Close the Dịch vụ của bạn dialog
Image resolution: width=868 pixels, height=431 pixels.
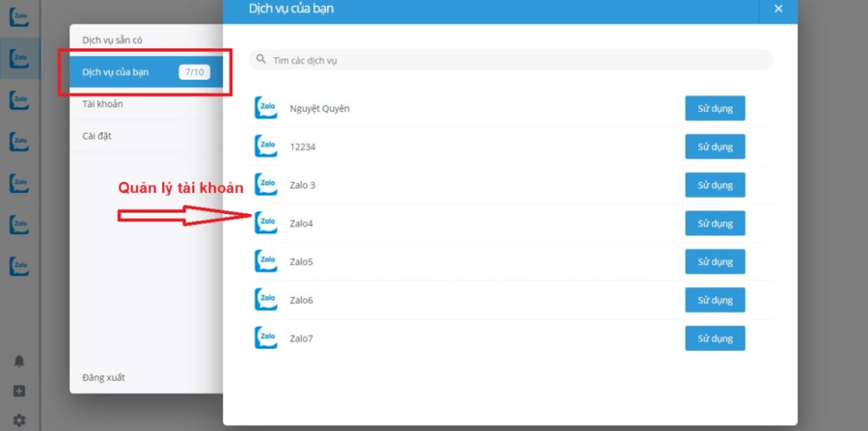click(778, 9)
